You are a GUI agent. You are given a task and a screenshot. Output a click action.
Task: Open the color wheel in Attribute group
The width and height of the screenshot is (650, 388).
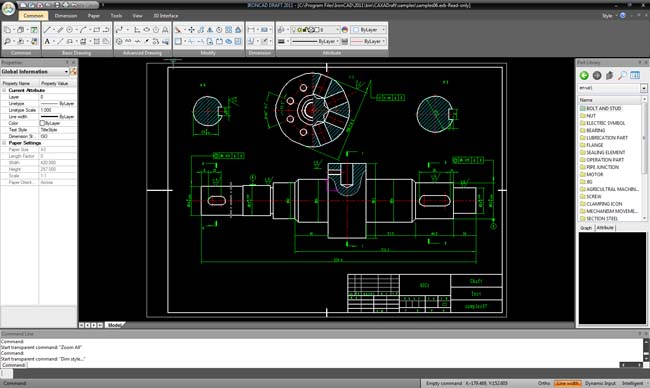pos(344,30)
